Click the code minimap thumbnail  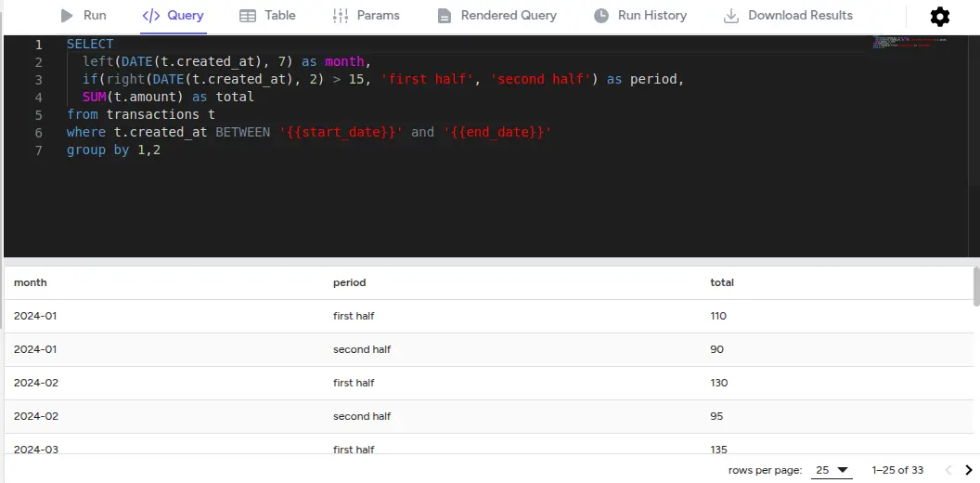point(909,43)
